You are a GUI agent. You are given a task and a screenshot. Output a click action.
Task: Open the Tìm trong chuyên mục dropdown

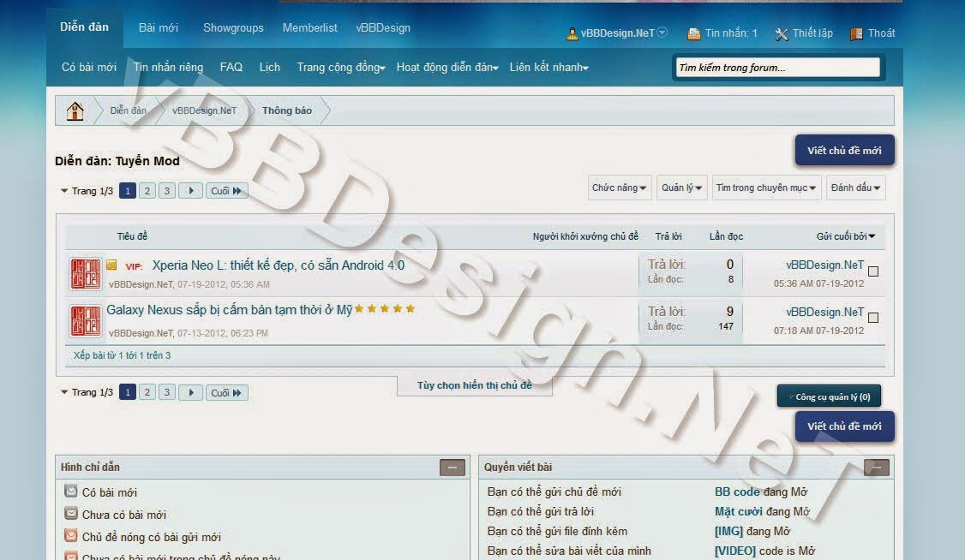[765, 188]
